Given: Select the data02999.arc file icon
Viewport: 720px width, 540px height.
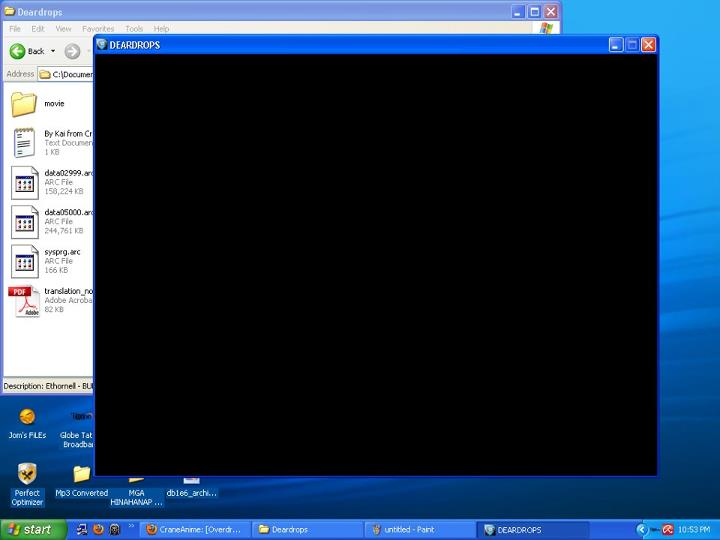Looking at the screenshot, I should (24, 182).
